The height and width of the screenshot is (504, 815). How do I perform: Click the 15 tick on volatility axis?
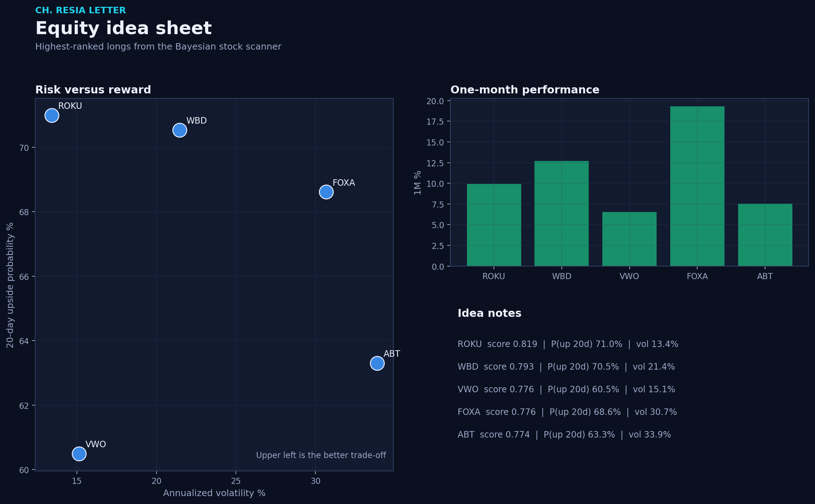pos(77,481)
